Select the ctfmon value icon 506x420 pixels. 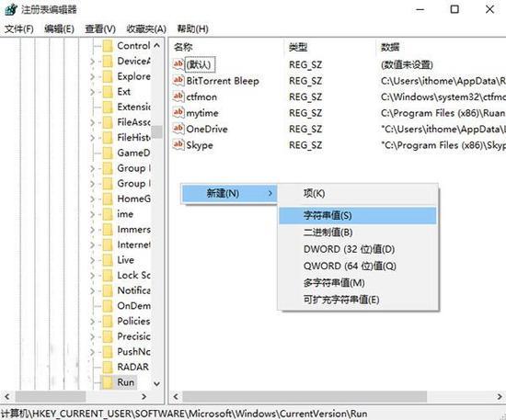[178, 96]
